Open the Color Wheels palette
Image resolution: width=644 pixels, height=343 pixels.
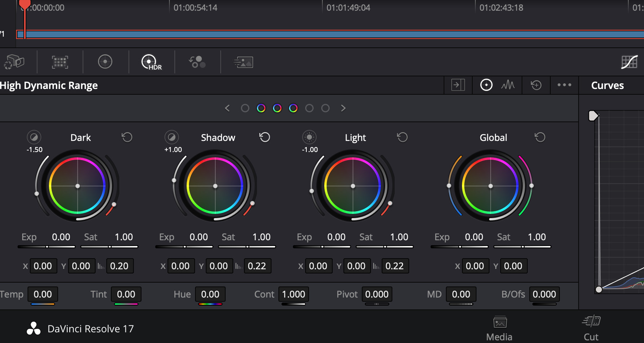coord(105,61)
